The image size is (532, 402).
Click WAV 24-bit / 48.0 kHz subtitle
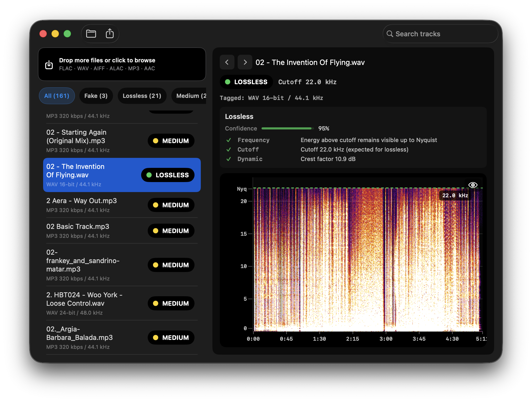click(x=74, y=313)
